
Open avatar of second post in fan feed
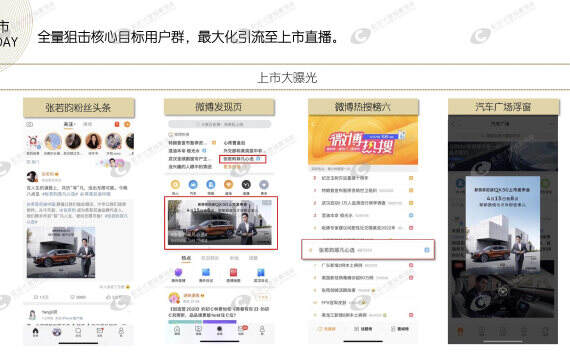click(32, 315)
